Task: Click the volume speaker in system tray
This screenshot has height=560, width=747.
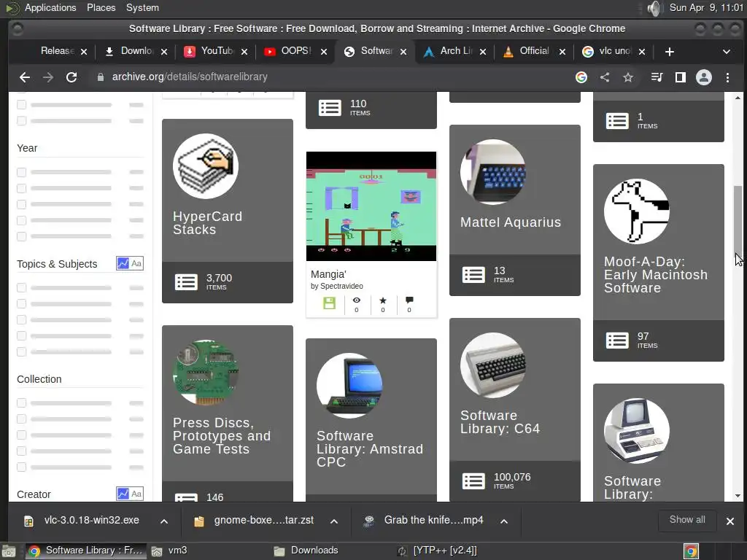Action: pyautogui.click(x=655, y=8)
